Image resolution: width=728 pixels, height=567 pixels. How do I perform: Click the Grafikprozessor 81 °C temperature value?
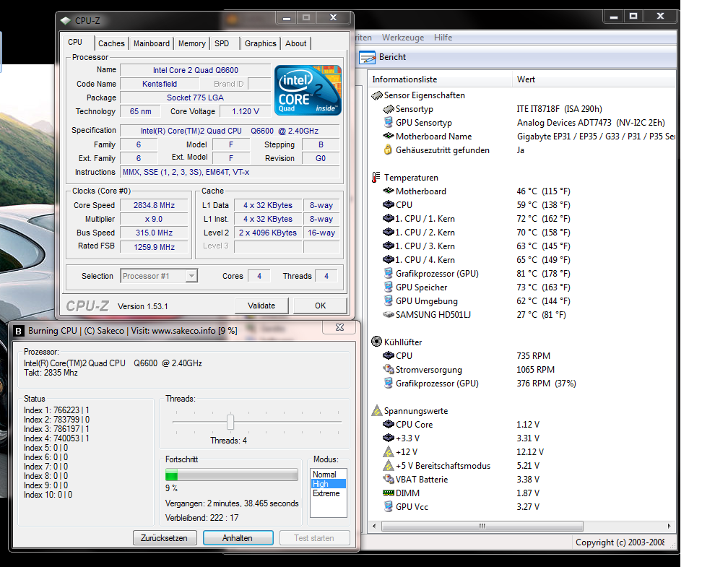pos(543,274)
